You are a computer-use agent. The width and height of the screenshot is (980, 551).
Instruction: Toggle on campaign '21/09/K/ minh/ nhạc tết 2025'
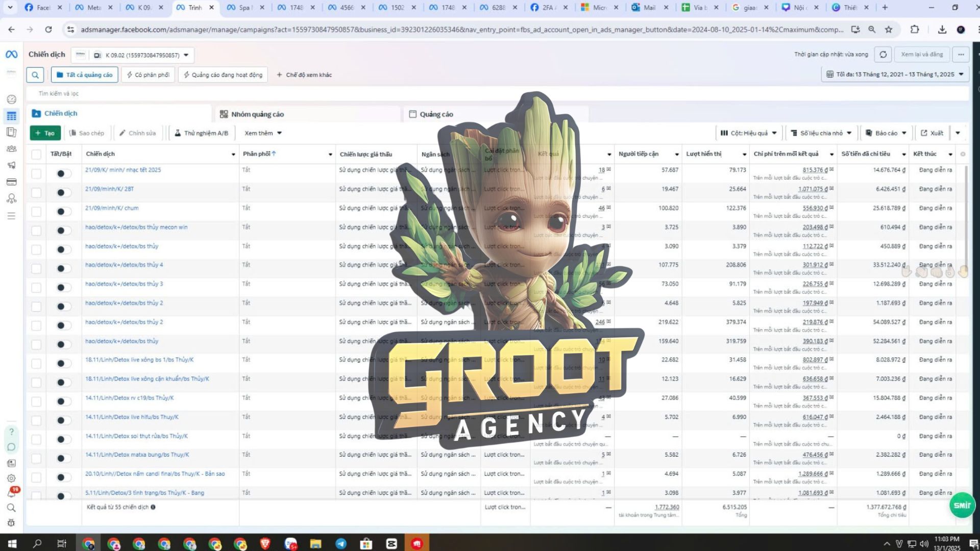[63, 173]
